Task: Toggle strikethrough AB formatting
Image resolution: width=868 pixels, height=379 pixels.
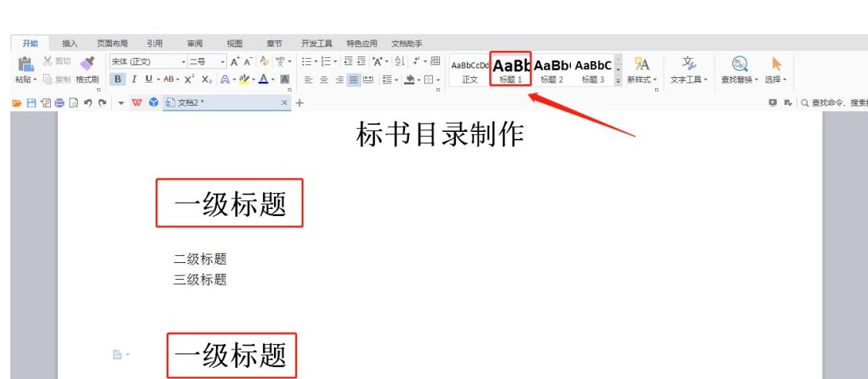Action: 168,79
